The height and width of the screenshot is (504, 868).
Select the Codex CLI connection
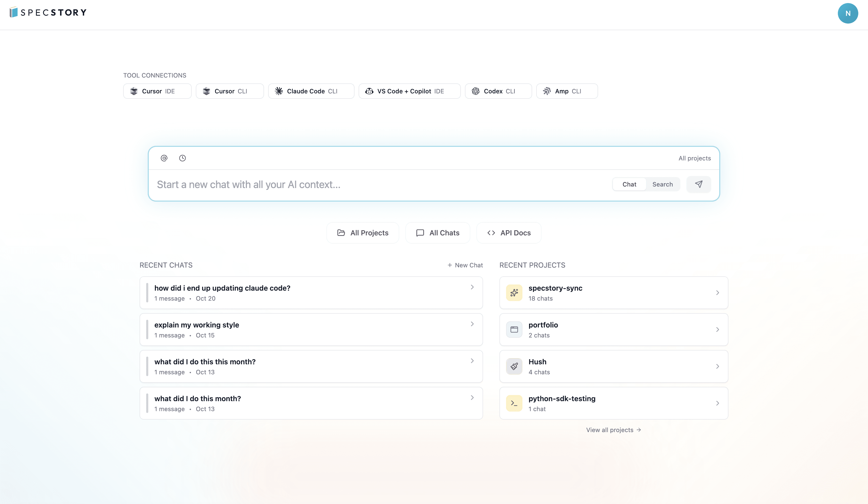coord(498,91)
